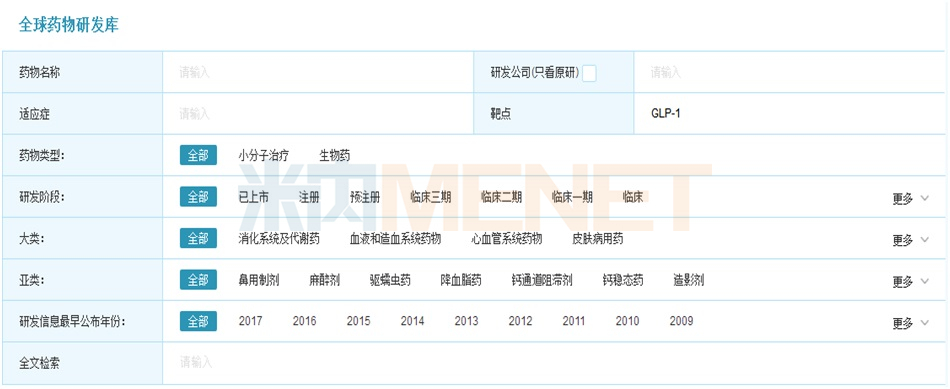Filter by year 2015
This screenshot has height=389, width=950.
point(358,321)
